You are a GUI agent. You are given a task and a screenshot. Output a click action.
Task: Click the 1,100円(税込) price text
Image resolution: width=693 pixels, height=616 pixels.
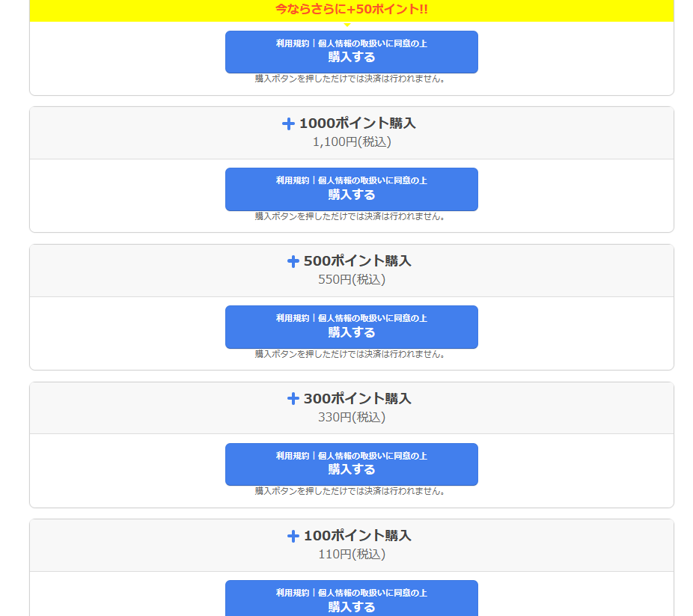(x=352, y=141)
